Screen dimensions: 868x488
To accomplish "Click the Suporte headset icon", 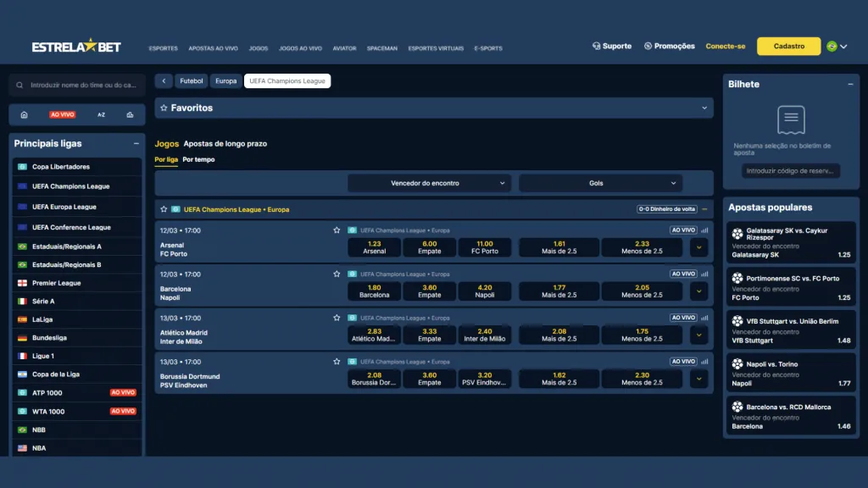I will click(596, 47).
